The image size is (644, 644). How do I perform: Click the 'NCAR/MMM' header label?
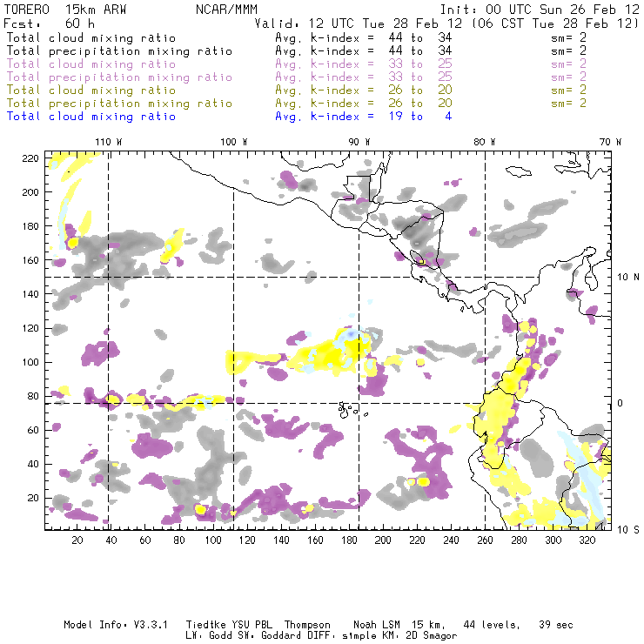pos(226,10)
